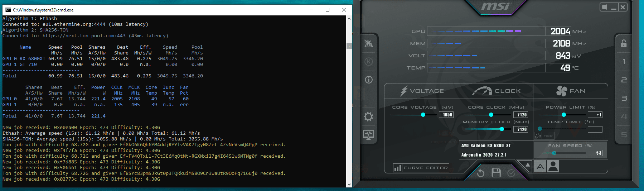This screenshot has width=644, height=191.
Task: Click the 'Adrenalin 2020 22.2.1' driver label
Action: tap(484, 155)
